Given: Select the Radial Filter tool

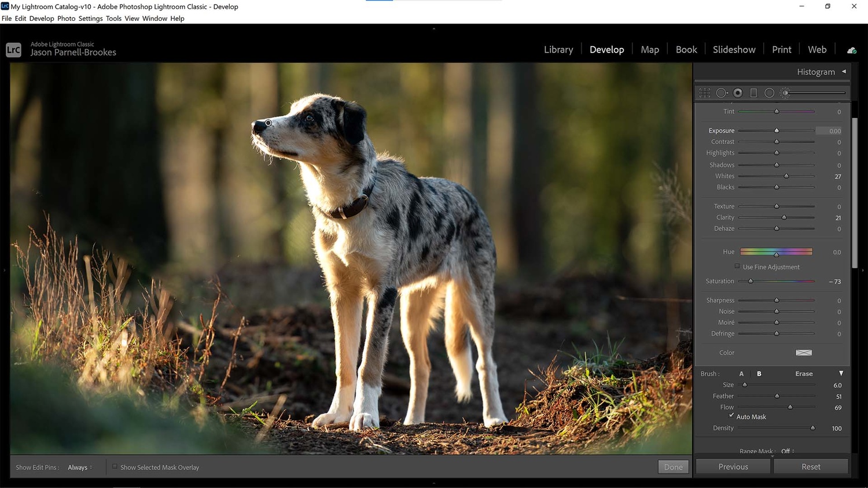Looking at the screenshot, I should coord(769,93).
